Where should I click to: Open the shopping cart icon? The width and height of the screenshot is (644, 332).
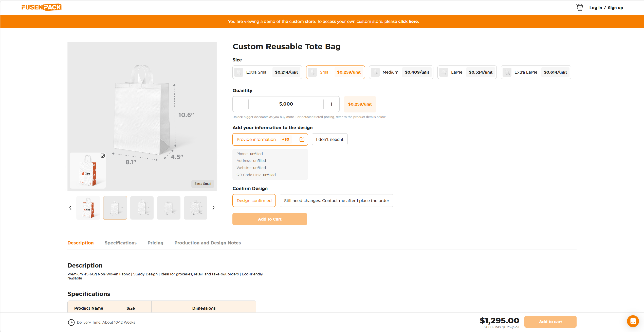tap(580, 7)
